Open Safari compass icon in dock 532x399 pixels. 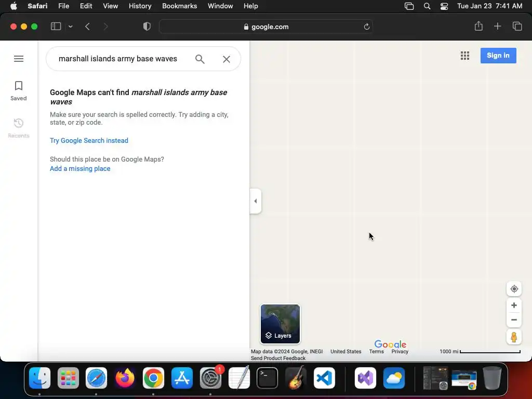pyautogui.click(x=96, y=378)
